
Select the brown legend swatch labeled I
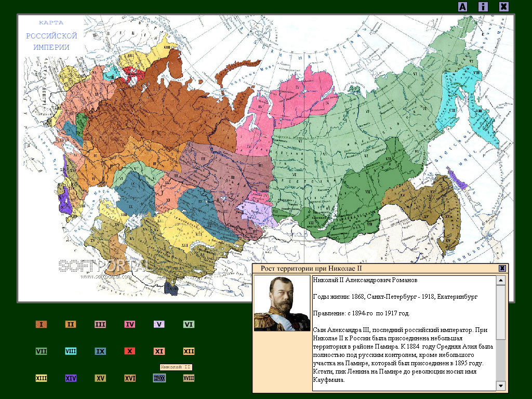[x=41, y=324]
